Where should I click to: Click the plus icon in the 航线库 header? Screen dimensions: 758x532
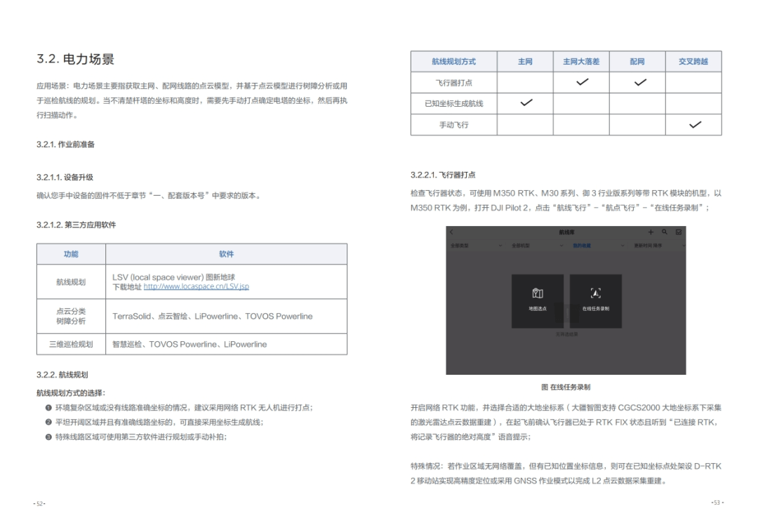click(x=651, y=232)
